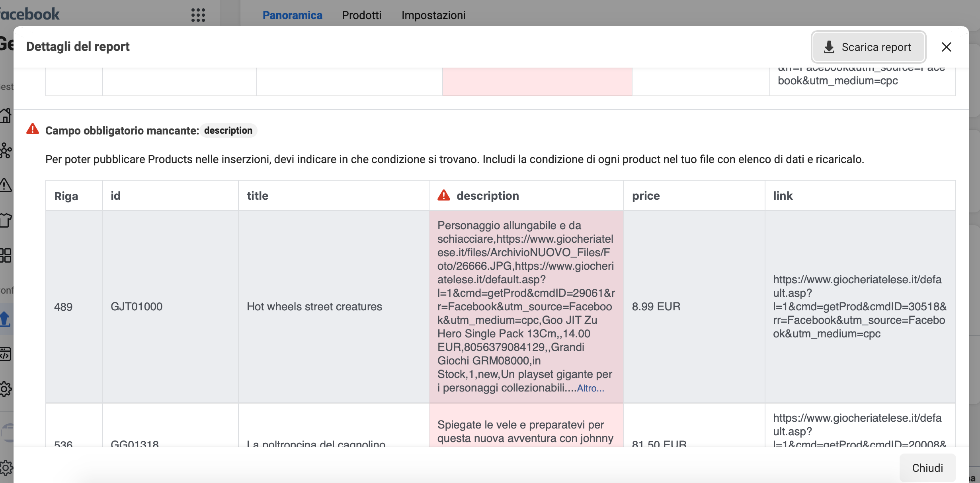Open the gear settings sidebar icon
980x483 pixels.
tap(6, 389)
